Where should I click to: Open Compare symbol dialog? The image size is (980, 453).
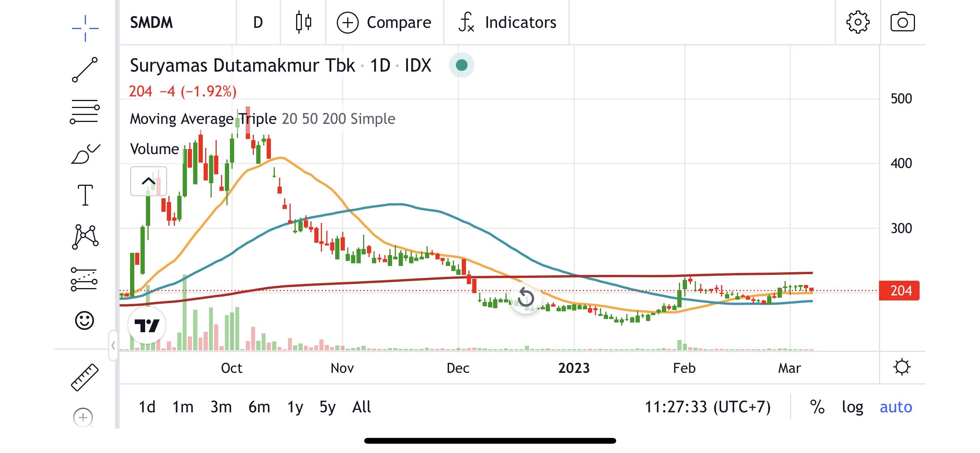(384, 22)
